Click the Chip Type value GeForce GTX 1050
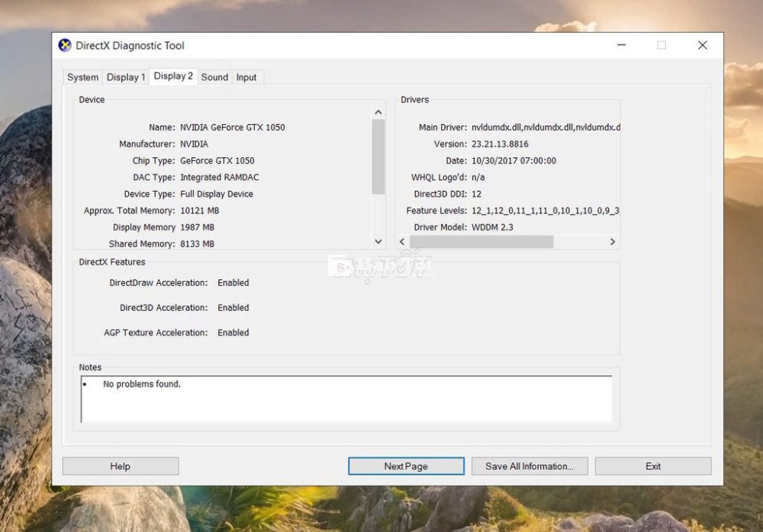This screenshot has height=532, width=763. [217, 160]
